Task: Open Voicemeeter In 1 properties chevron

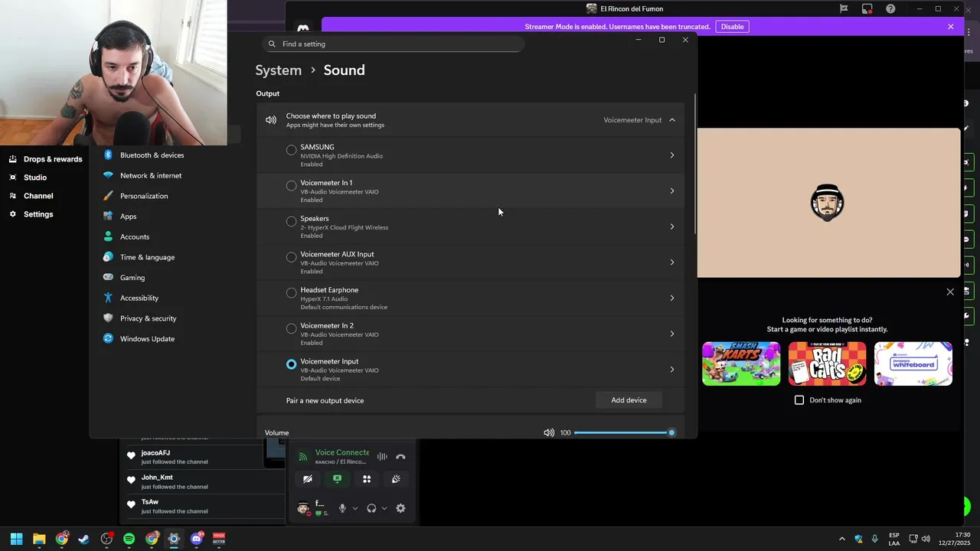Action: click(x=672, y=191)
